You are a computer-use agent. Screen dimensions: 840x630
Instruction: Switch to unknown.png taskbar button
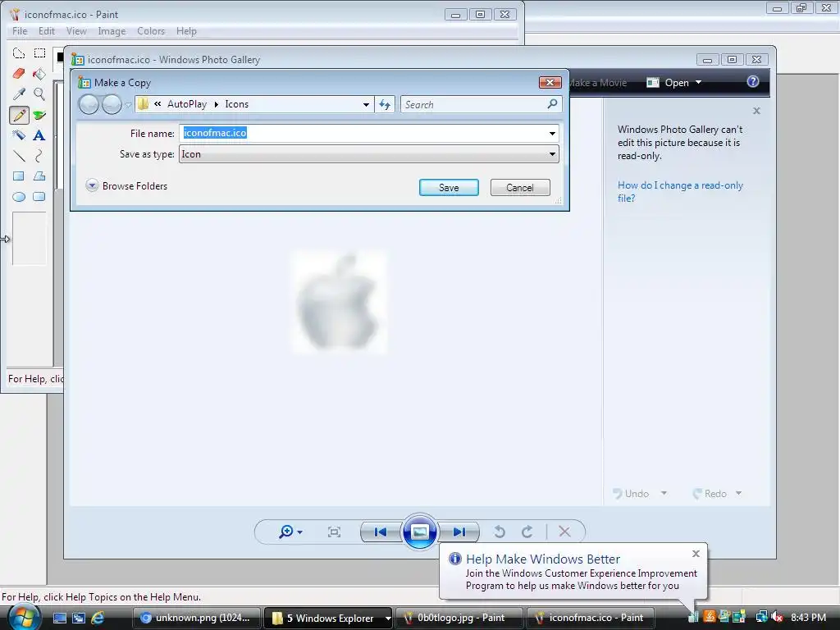(197, 618)
